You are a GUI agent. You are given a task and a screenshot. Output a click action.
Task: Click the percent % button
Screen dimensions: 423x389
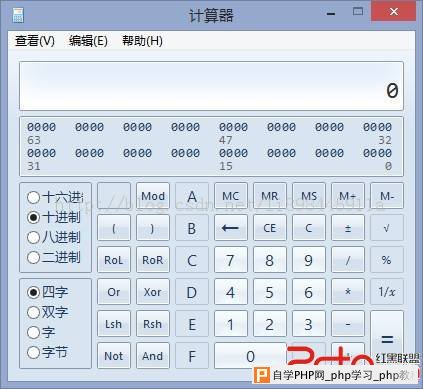tap(387, 260)
